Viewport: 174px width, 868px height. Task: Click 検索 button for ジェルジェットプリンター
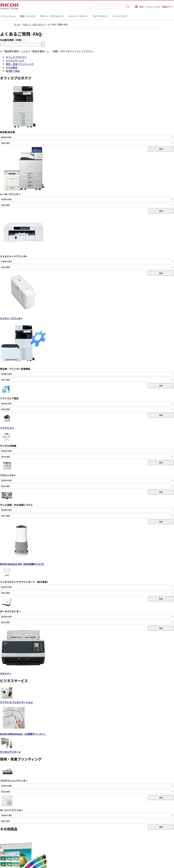pyautogui.click(x=161, y=273)
